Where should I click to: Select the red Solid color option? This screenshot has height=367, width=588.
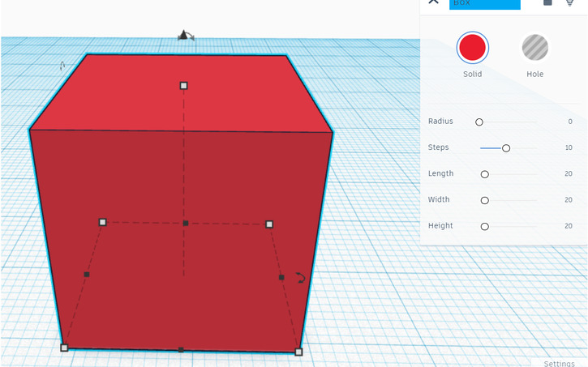click(x=472, y=48)
